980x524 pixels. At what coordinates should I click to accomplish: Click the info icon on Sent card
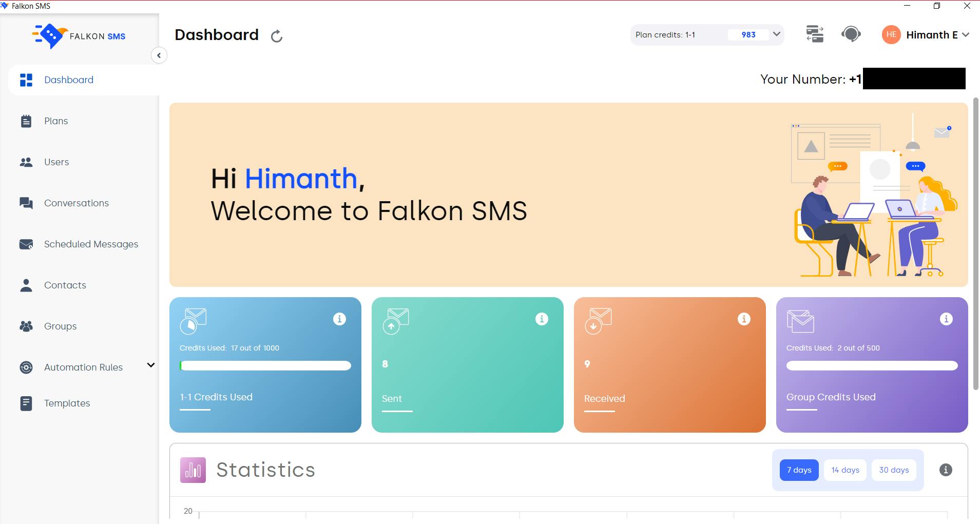(x=541, y=319)
